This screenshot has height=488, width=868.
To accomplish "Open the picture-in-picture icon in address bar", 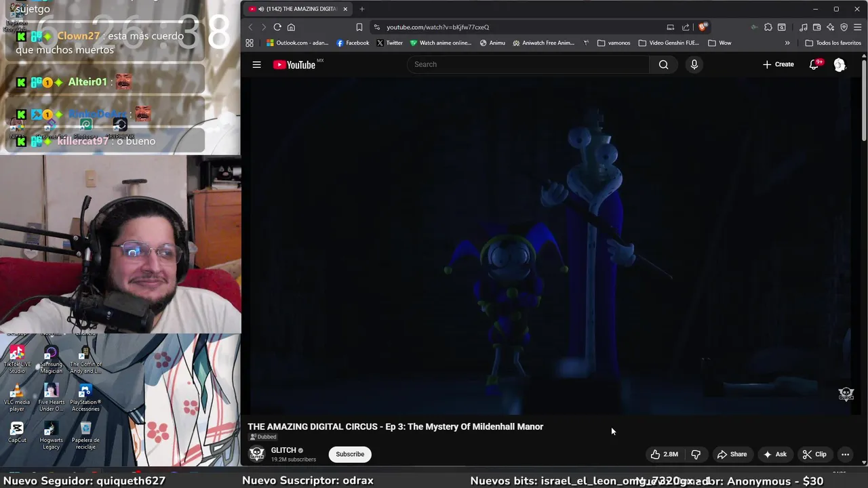I will 670,27.
